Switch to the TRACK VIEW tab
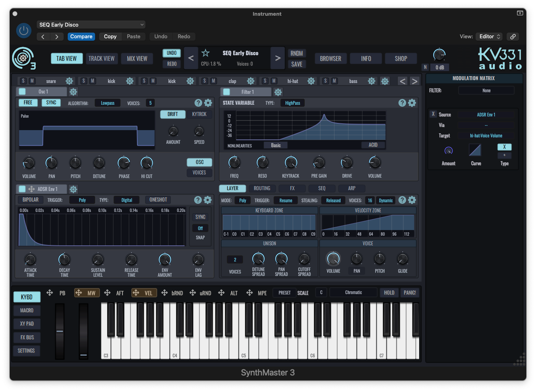This screenshot has height=392, width=536. click(102, 58)
